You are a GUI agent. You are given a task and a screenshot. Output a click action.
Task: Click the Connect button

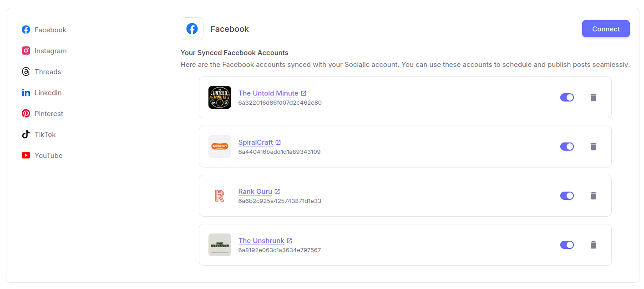[x=606, y=29]
